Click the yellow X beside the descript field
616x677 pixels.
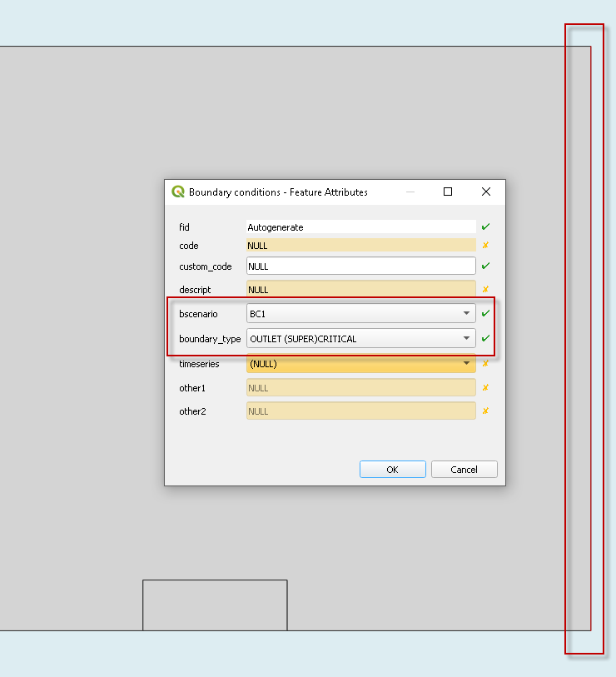coord(485,290)
